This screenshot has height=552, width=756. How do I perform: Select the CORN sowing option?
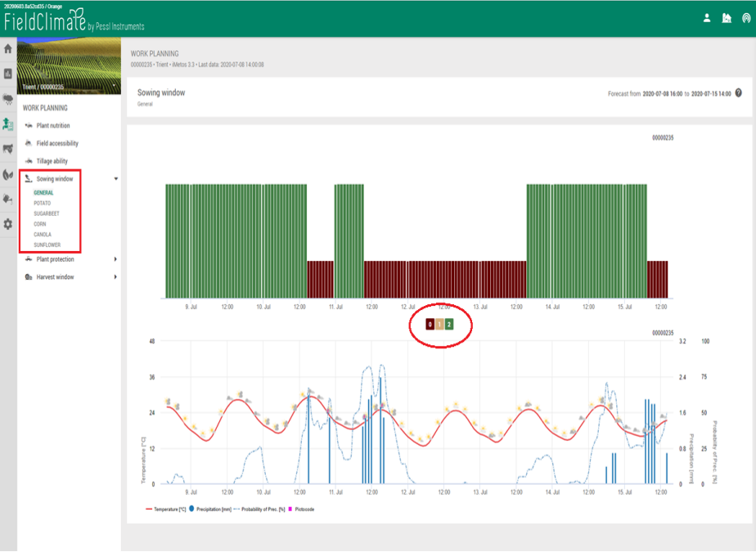(39, 224)
